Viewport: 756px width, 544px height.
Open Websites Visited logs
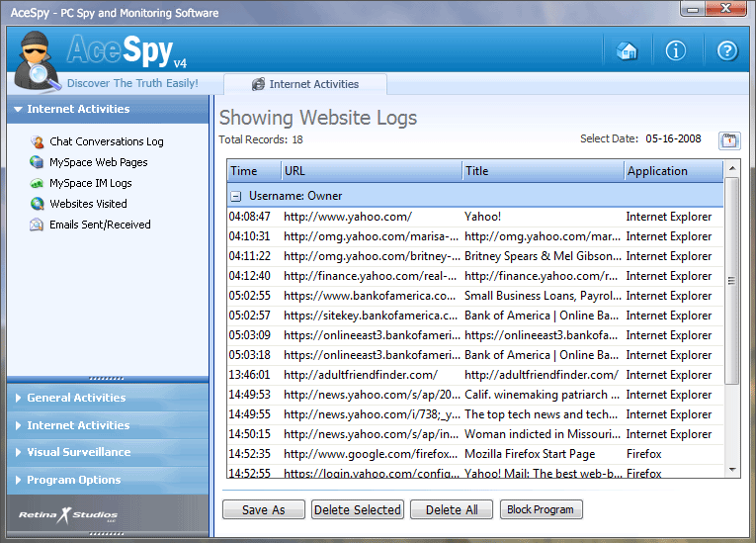click(88, 204)
